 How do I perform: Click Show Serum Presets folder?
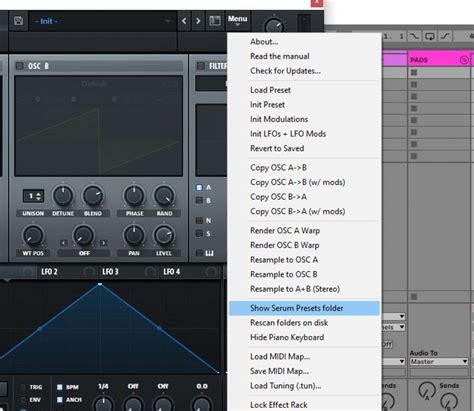pos(304,308)
